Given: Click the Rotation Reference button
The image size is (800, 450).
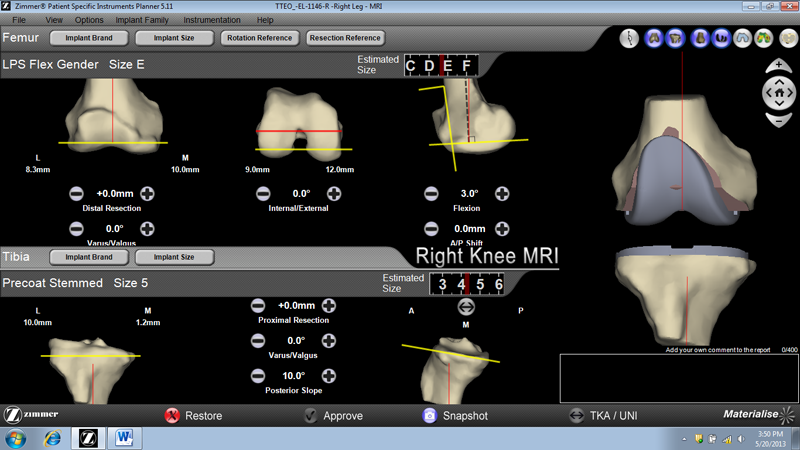Looking at the screenshot, I should click(260, 38).
